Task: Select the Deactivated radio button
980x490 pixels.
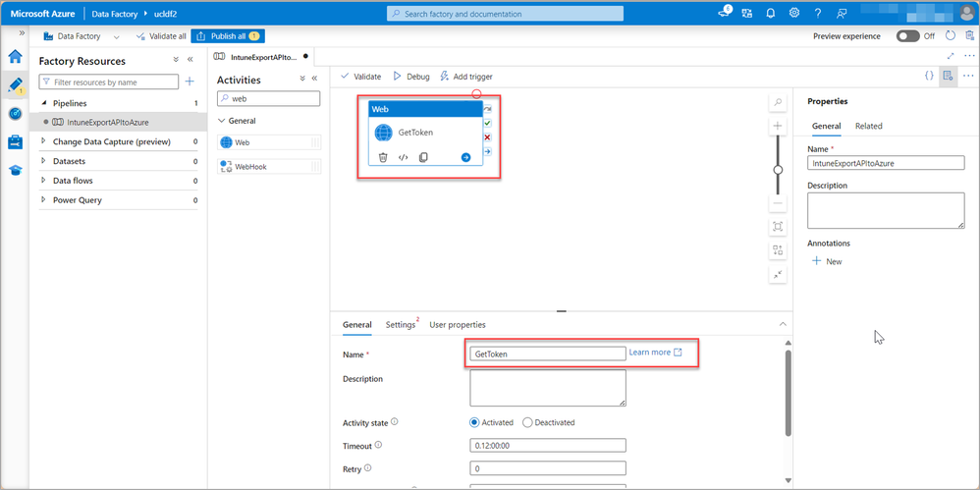Action: pyautogui.click(x=527, y=422)
